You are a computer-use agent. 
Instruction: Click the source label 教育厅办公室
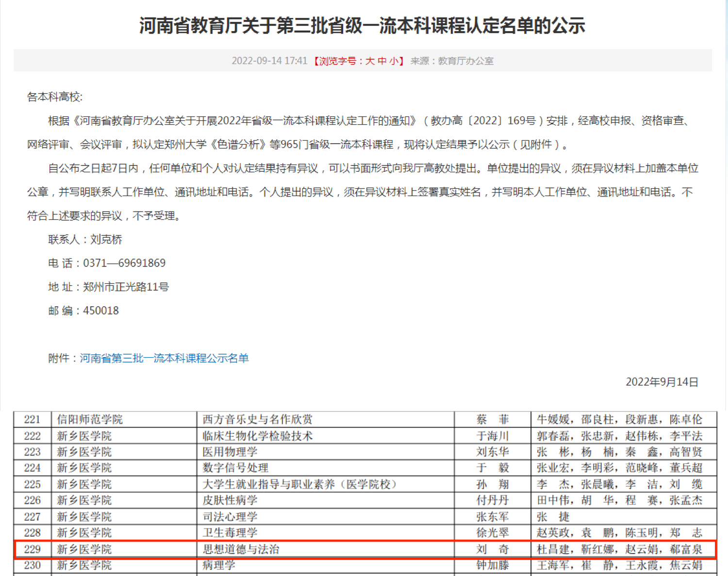[x=465, y=61]
